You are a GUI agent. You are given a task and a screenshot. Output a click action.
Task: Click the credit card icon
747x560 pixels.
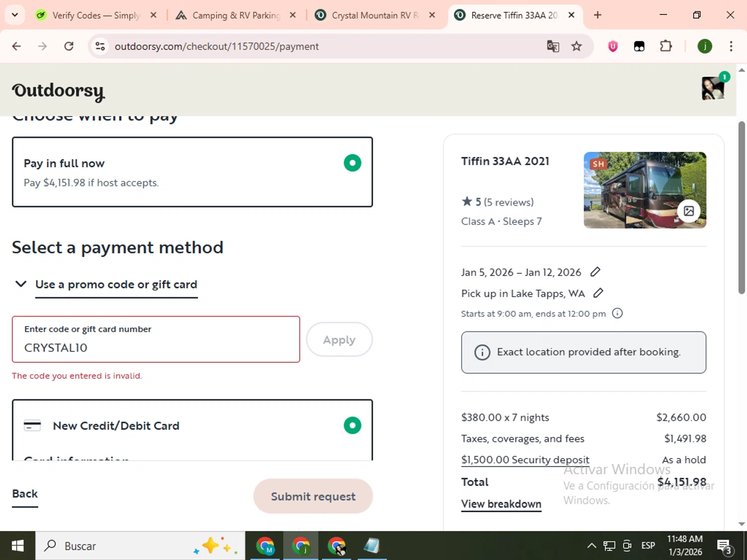click(x=32, y=426)
